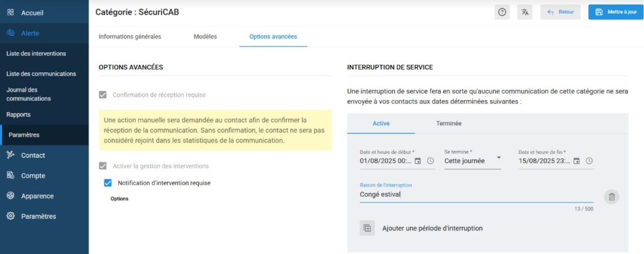The height and width of the screenshot is (254, 644).
Task: Switch to the Modèles tab
Action: point(205,36)
